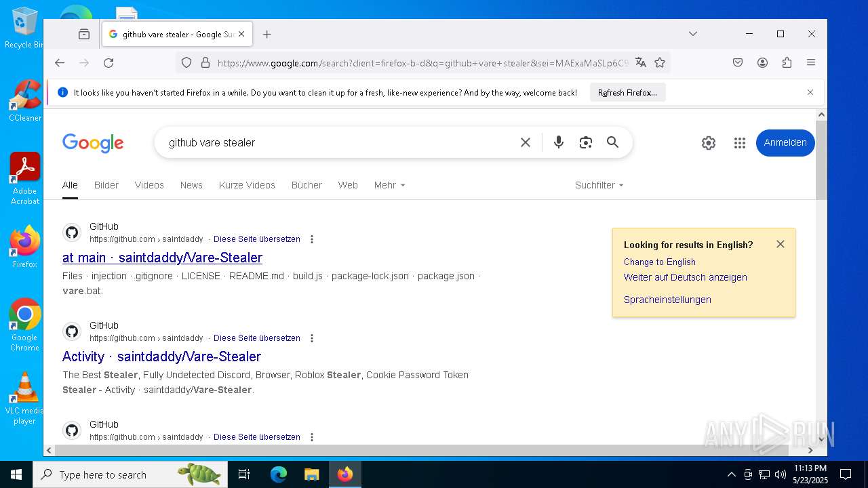Image resolution: width=868 pixels, height=488 pixels.
Task: Expand the Mehr dropdown
Action: pos(389,185)
